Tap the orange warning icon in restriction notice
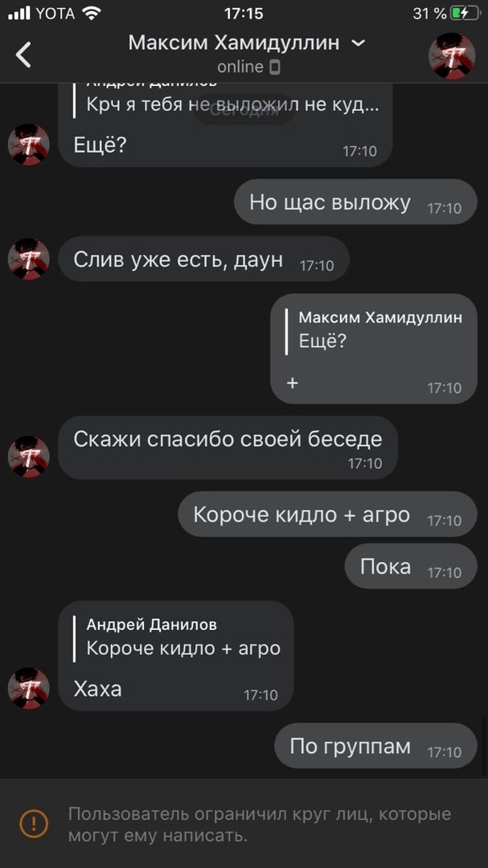488x868 pixels. pos(34,823)
